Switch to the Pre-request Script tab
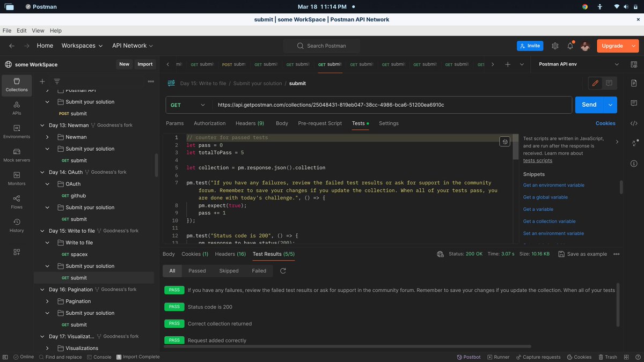This screenshot has width=644, height=362. (320, 123)
